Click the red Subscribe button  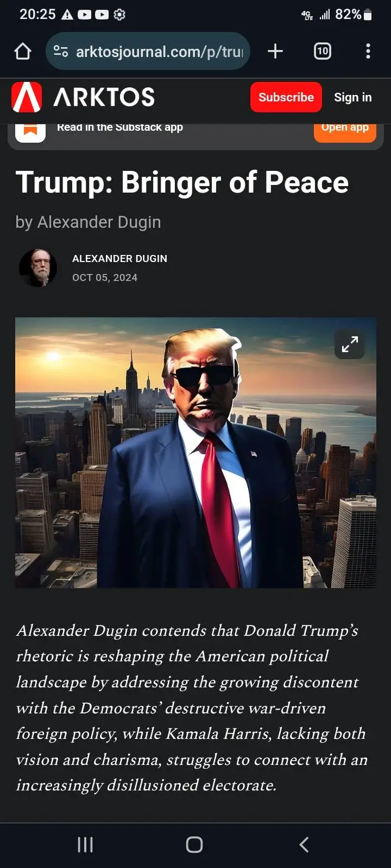[x=286, y=97]
